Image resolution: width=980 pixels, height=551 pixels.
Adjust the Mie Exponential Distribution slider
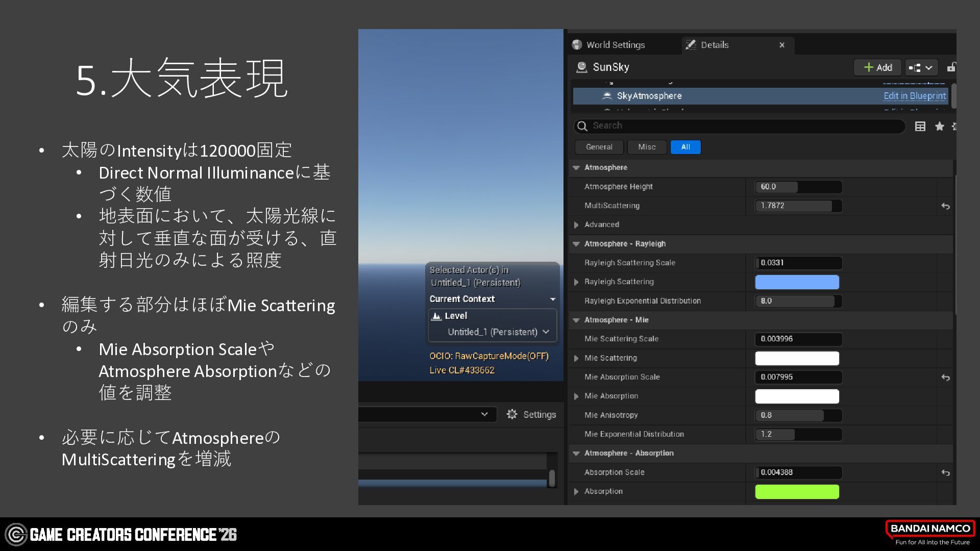pyautogui.click(x=798, y=434)
